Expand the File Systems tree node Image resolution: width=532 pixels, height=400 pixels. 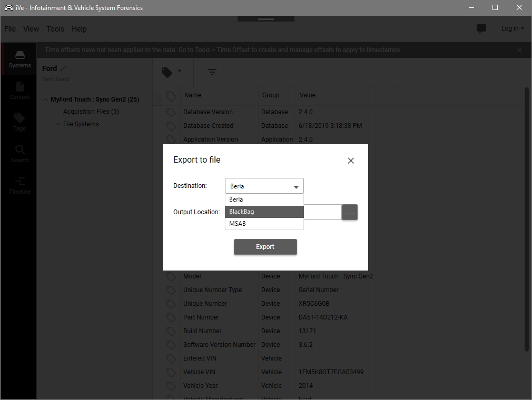click(58, 124)
